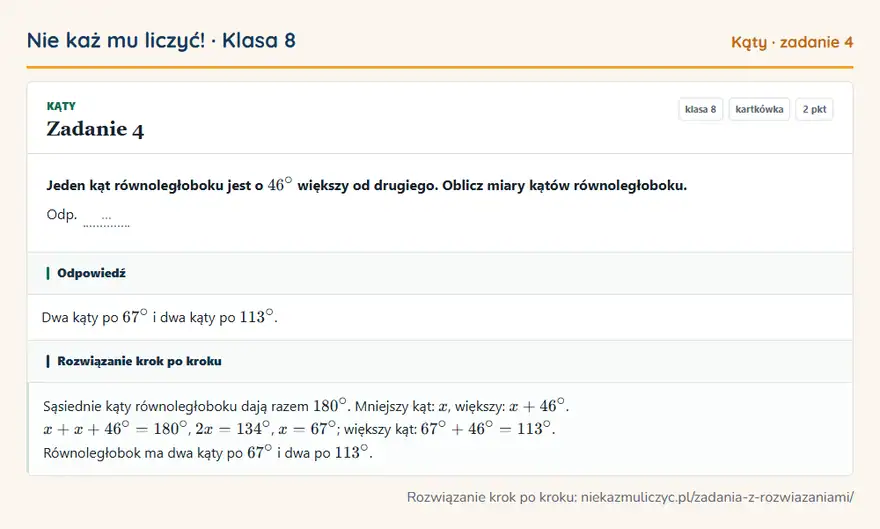Click the task text about równoległobok angles

pyautogui.click(x=366, y=185)
